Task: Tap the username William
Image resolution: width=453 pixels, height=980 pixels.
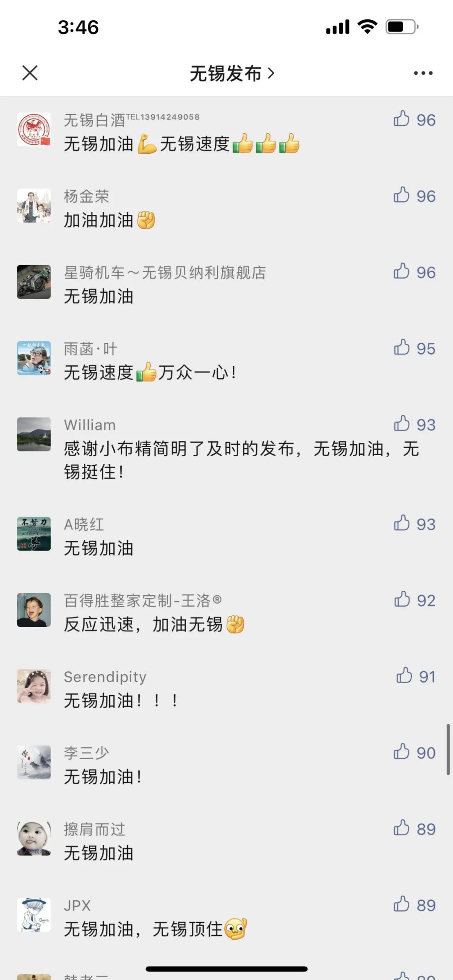Action: [x=90, y=425]
